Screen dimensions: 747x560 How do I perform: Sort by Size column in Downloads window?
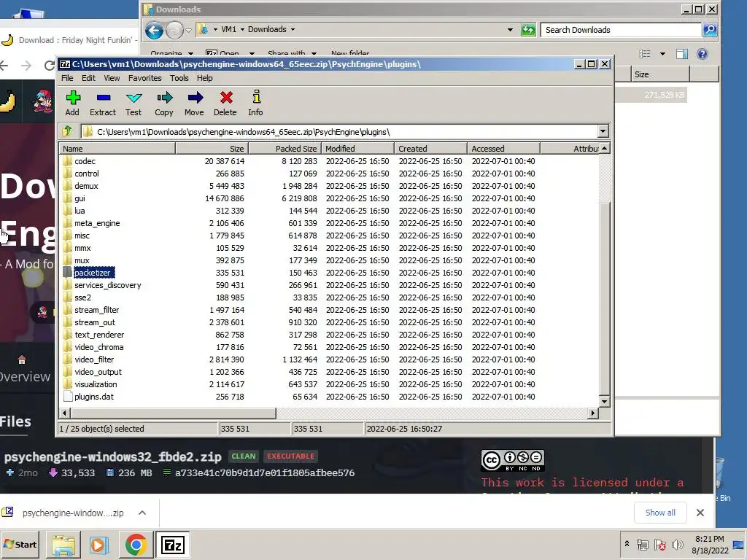660,74
